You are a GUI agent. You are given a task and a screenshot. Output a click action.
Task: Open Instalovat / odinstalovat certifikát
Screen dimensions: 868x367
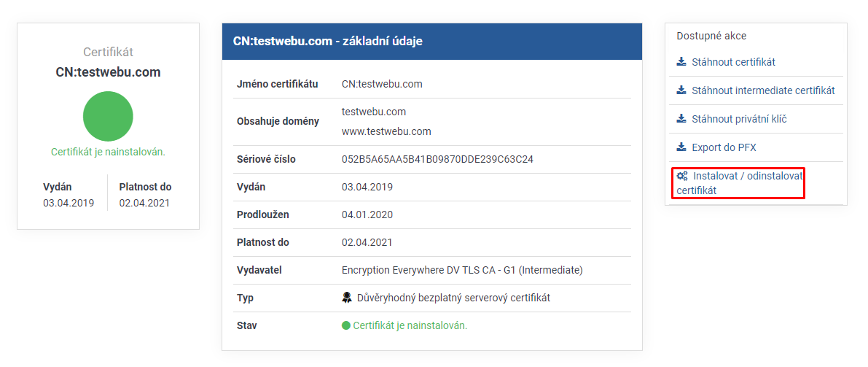[x=740, y=183]
